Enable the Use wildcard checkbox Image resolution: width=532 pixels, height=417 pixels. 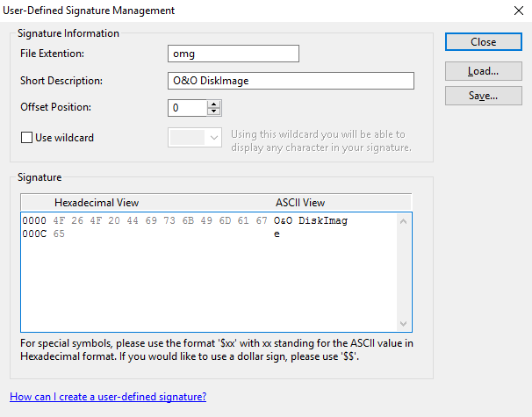click(x=25, y=138)
